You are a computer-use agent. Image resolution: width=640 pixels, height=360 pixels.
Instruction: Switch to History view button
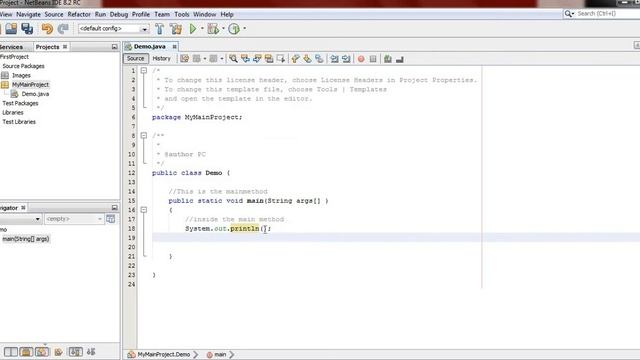point(162,59)
